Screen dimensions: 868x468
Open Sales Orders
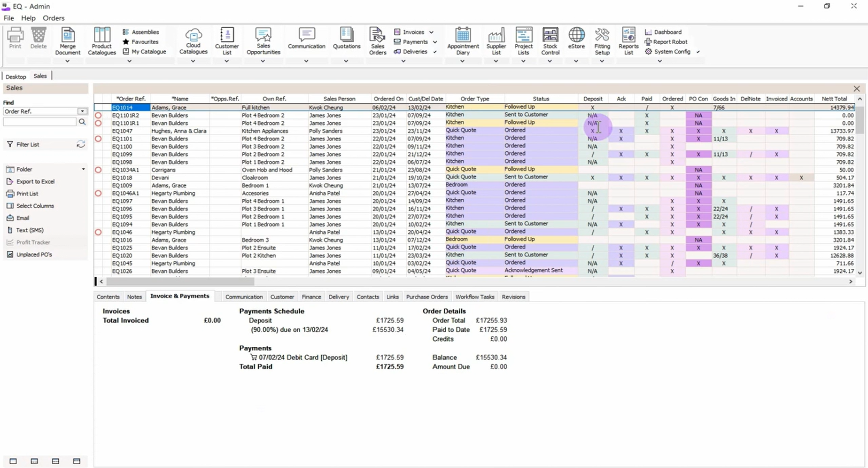[378, 41]
